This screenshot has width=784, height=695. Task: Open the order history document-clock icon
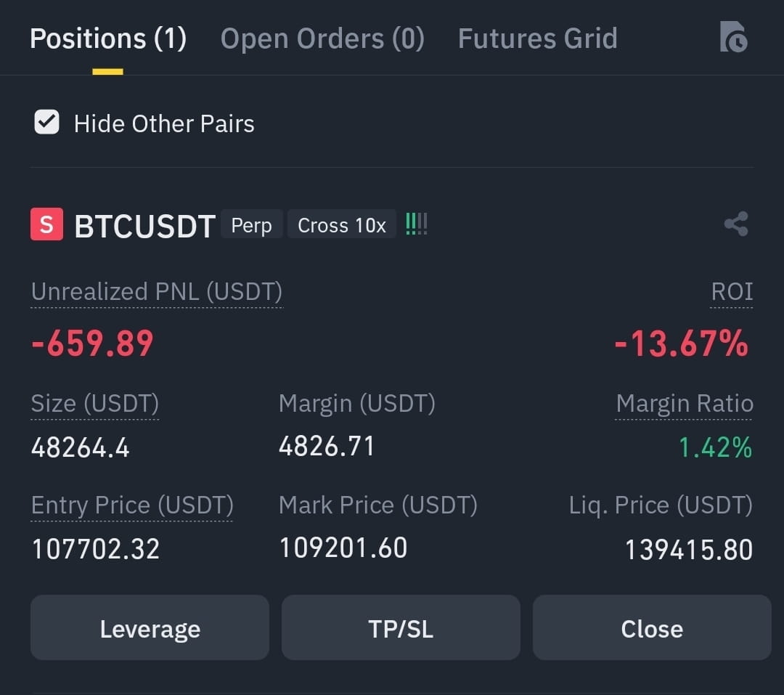tap(733, 37)
